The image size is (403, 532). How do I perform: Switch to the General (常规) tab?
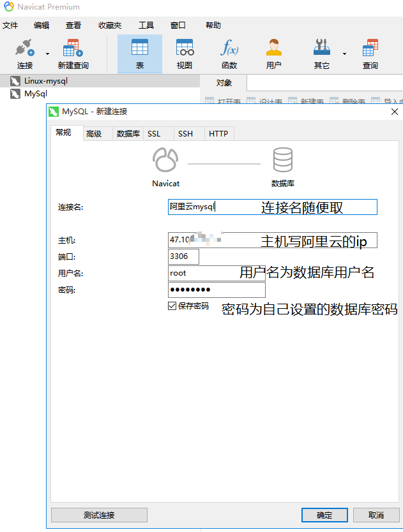click(x=66, y=133)
